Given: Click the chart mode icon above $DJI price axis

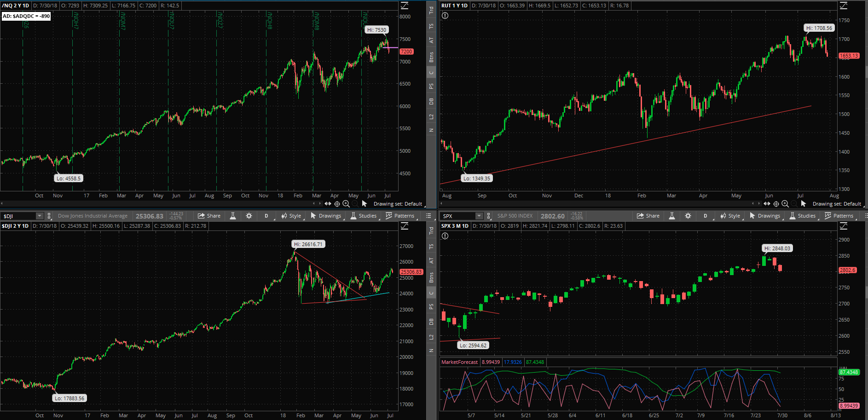Looking at the screenshot, I should [405, 226].
